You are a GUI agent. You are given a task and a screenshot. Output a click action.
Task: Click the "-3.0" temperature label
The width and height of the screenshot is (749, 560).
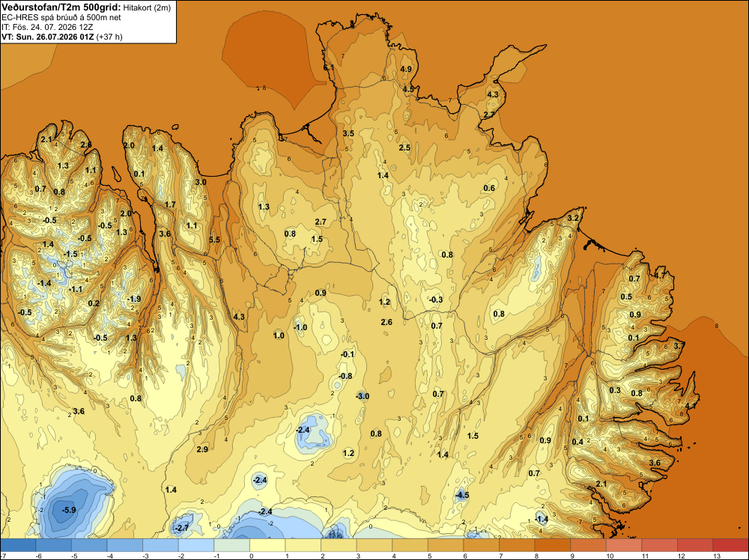[x=363, y=396]
